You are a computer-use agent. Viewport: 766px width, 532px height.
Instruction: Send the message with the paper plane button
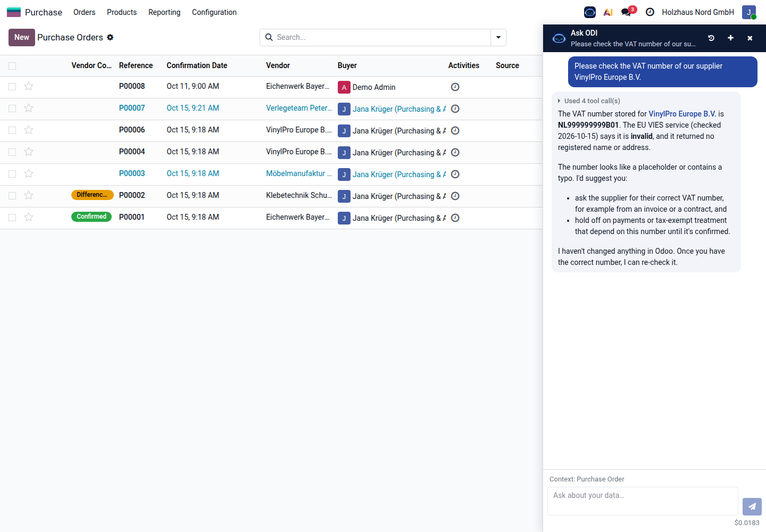[x=752, y=506]
